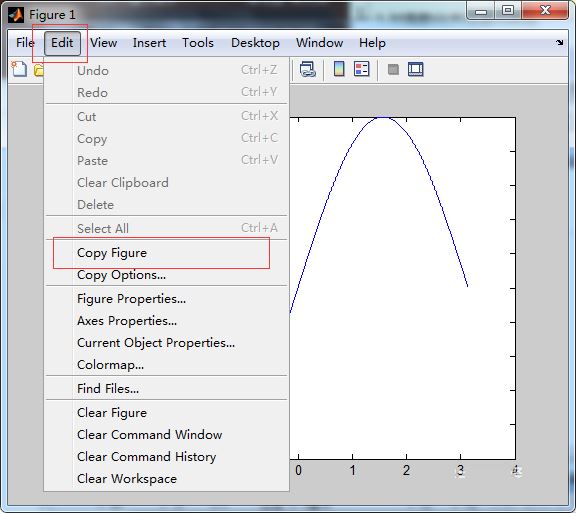Click the greyed Clear Clipboard entry
Screen dimensions: 576x513
point(166,183)
